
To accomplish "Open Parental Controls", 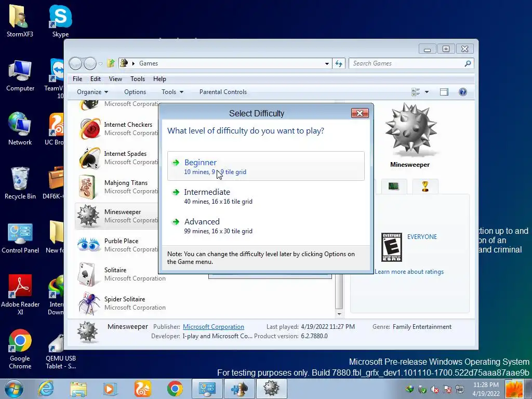I will pyautogui.click(x=223, y=92).
